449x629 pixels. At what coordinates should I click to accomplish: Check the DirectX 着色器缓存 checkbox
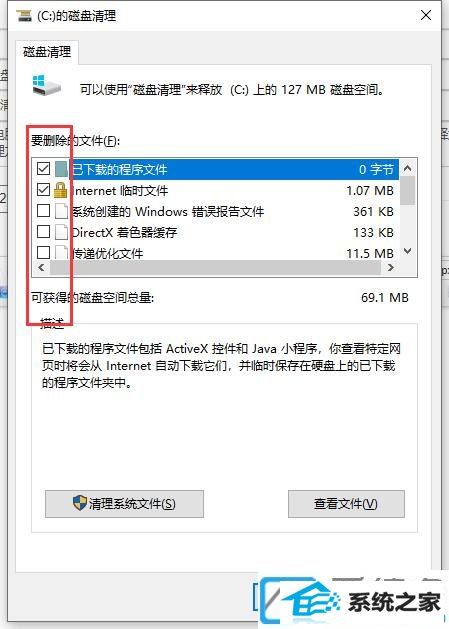[x=43, y=231]
